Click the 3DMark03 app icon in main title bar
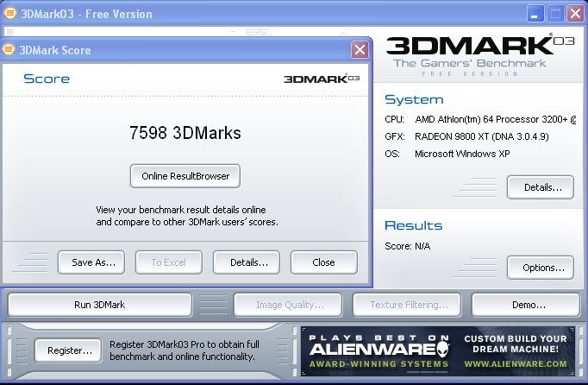Image resolution: width=588 pixels, height=385 pixels. [x=9, y=14]
